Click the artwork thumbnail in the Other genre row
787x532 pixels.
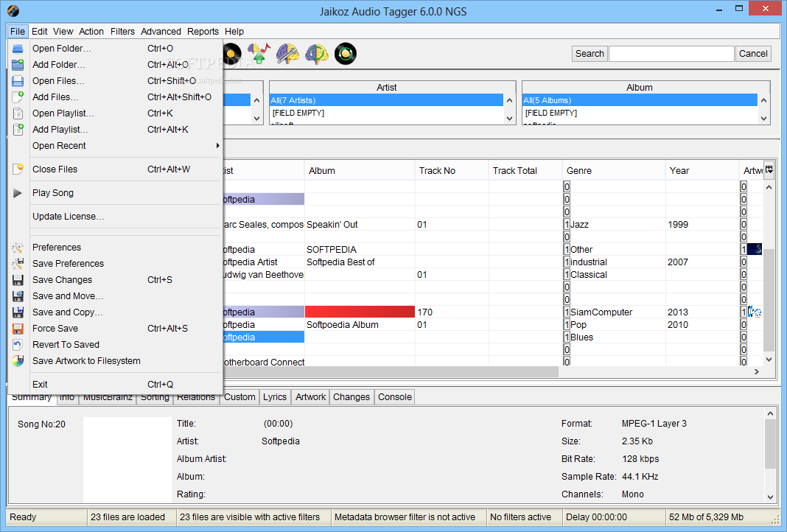point(755,250)
